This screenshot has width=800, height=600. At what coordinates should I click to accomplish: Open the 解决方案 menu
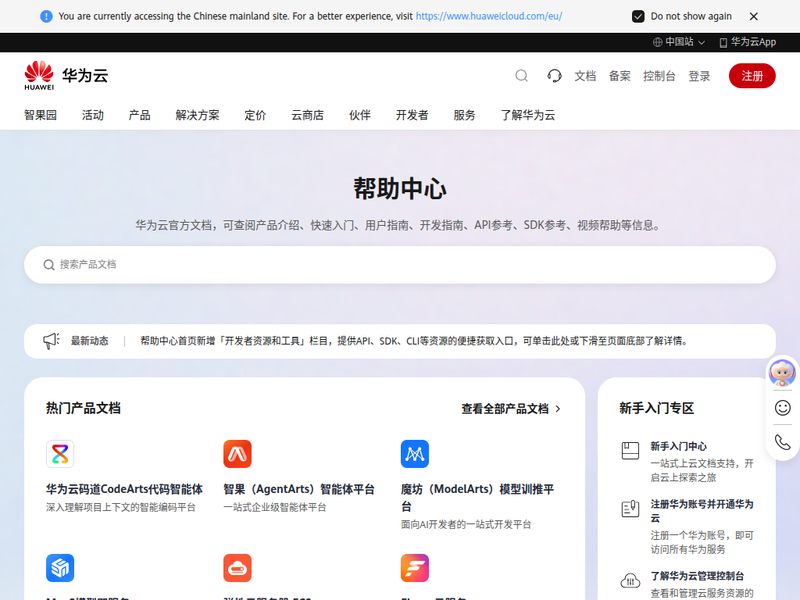197,115
